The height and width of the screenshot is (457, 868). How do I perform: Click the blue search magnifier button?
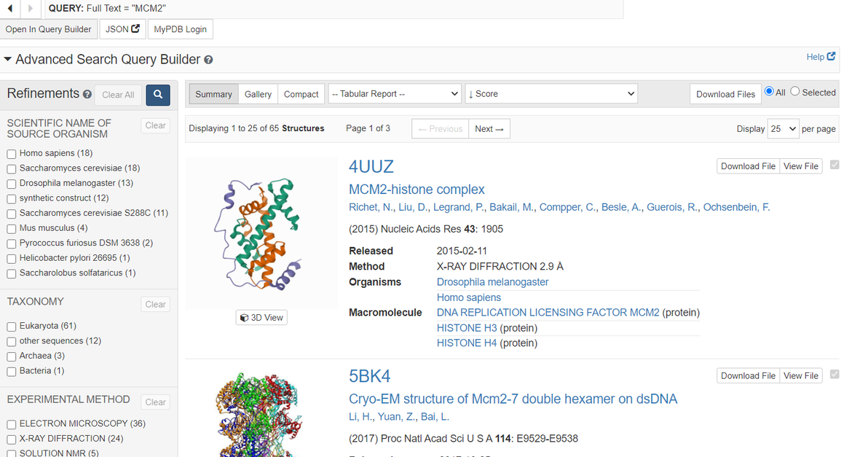point(158,95)
